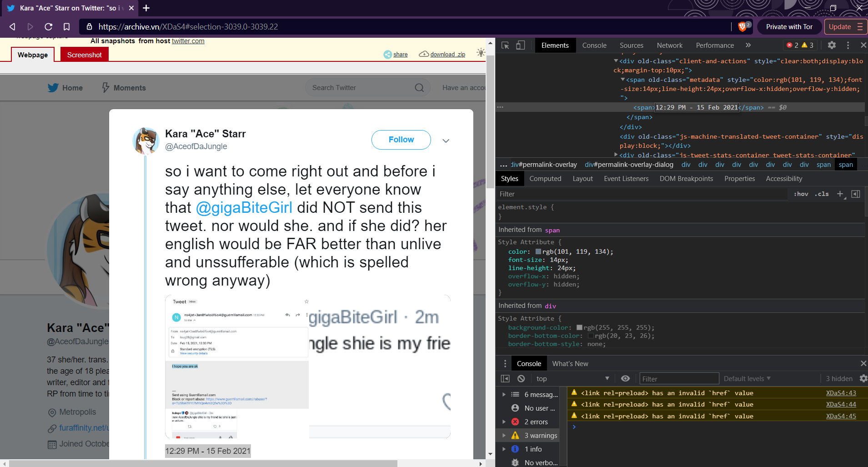Toggle the device toolbar icon in DevTools
Screen dimensions: 868x467
520,45
